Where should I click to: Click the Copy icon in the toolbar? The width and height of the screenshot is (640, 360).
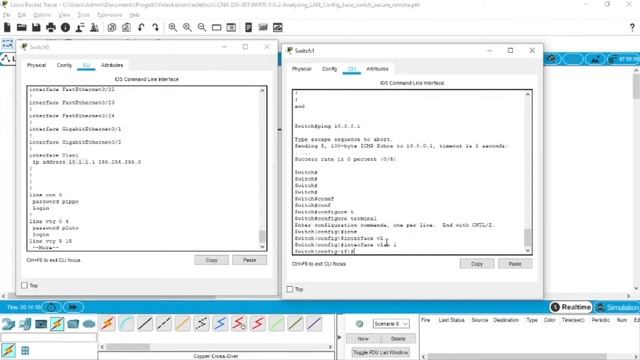pos(111,27)
